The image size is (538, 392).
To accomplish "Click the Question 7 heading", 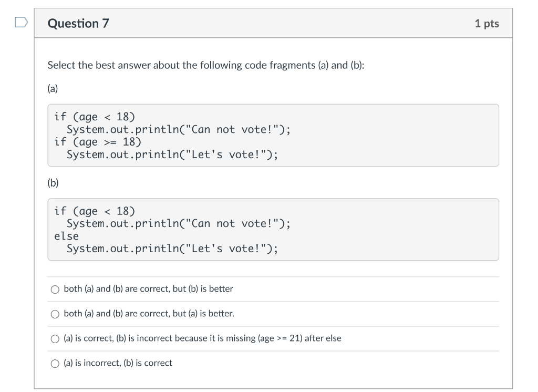I will click(x=78, y=23).
